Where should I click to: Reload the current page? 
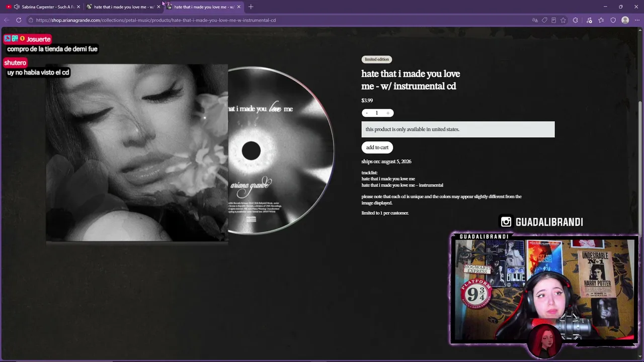19,20
